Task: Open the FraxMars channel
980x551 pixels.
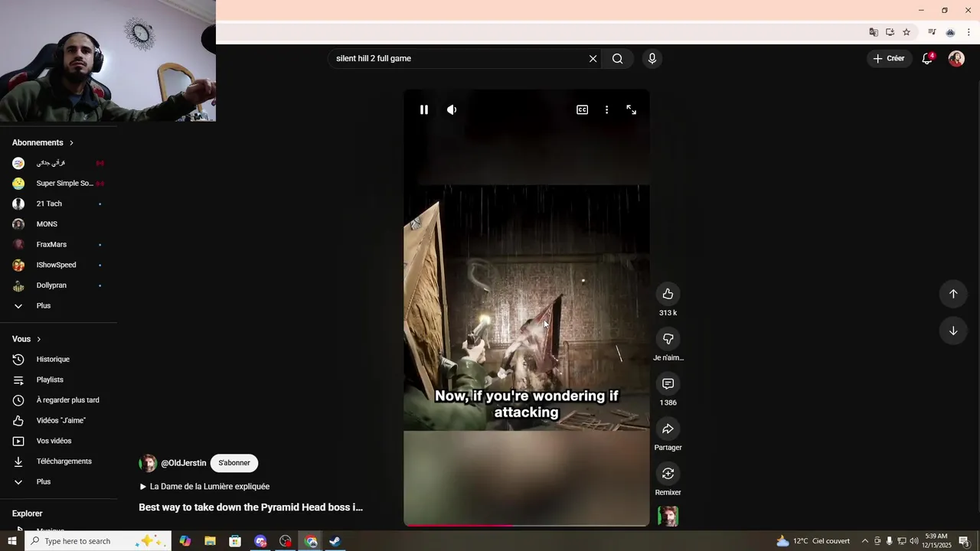Action: pyautogui.click(x=58, y=245)
